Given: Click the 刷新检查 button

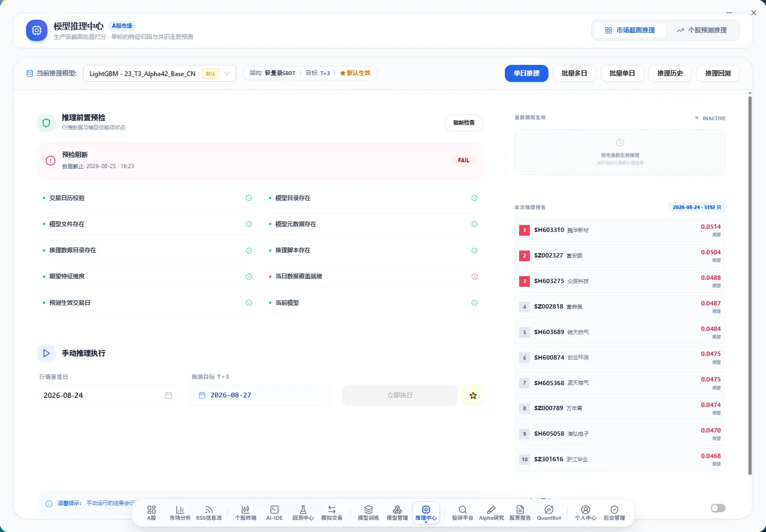Looking at the screenshot, I should coord(464,123).
